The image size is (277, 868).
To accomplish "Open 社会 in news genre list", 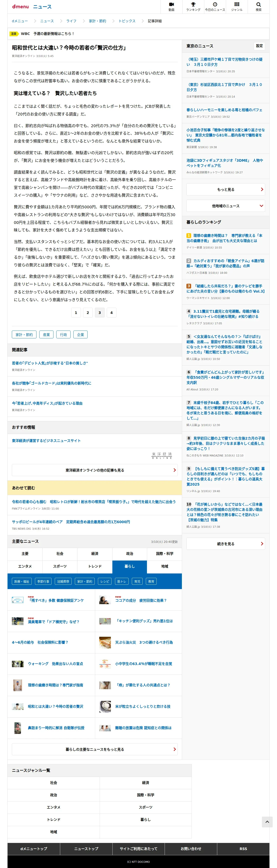I will tap(54, 783).
